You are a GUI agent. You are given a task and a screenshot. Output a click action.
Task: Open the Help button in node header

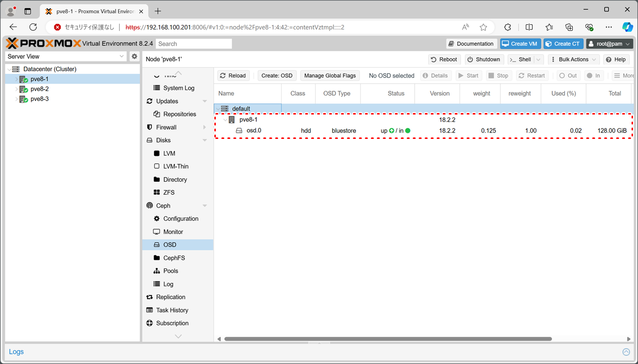pos(616,59)
